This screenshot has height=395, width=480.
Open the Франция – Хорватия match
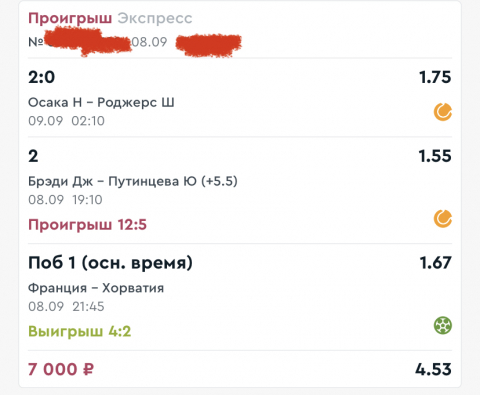pyautogui.click(x=96, y=288)
